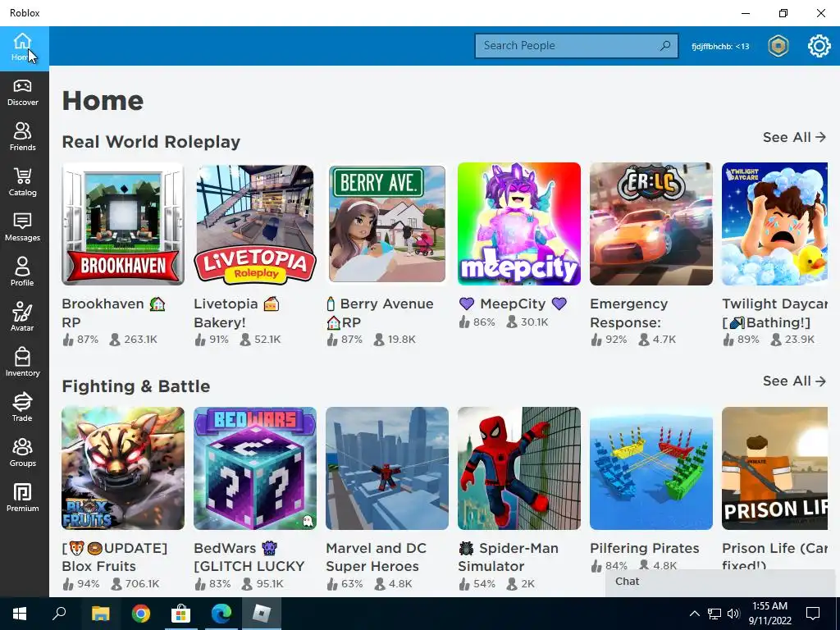Open the settings gear menu
The height and width of the screenshot is (630, 840).
819,46
